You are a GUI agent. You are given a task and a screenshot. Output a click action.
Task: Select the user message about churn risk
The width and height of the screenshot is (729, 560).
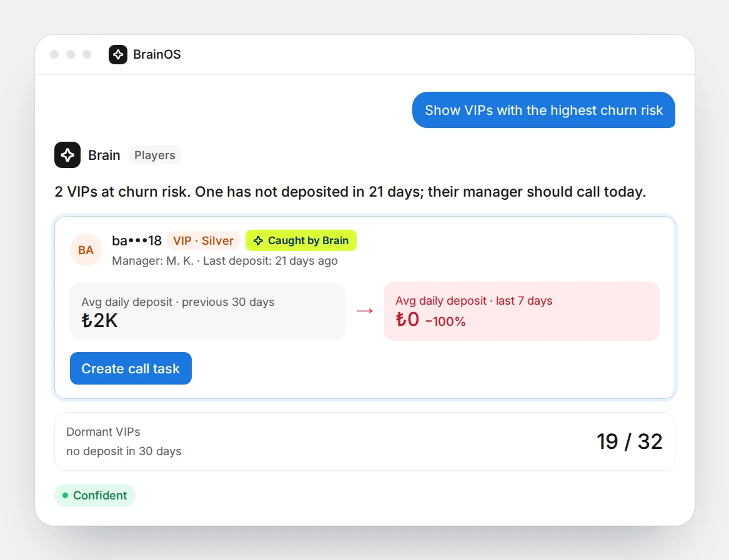pyautogui.click(x=543, y=110)
